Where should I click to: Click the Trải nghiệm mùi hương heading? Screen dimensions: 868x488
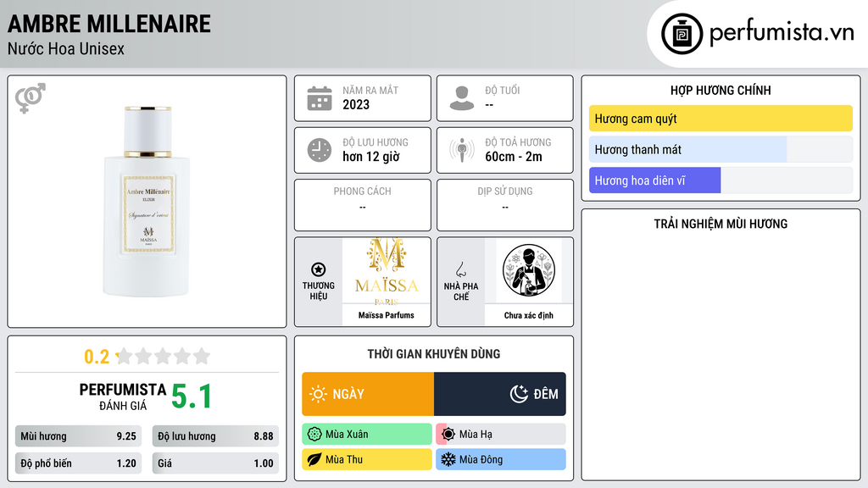coord(721,224)
